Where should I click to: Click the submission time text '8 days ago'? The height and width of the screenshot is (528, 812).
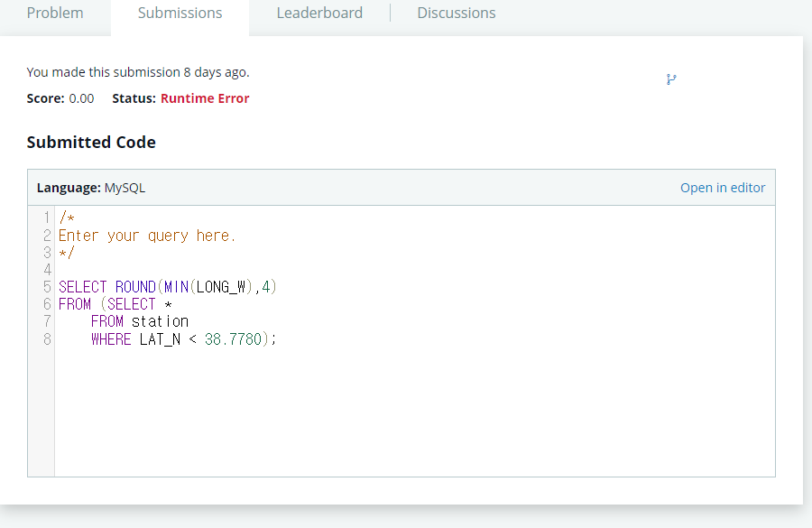(216, 72)
